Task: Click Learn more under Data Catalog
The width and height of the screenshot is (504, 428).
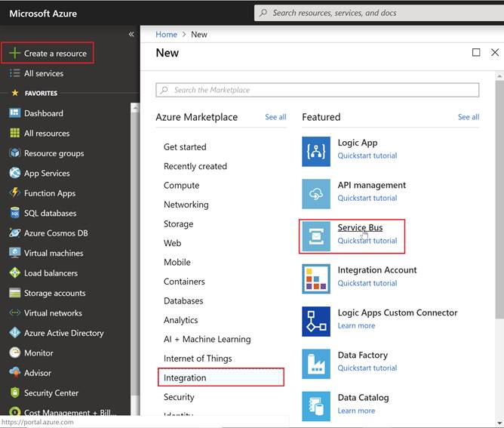Action: tap(356, 411)
